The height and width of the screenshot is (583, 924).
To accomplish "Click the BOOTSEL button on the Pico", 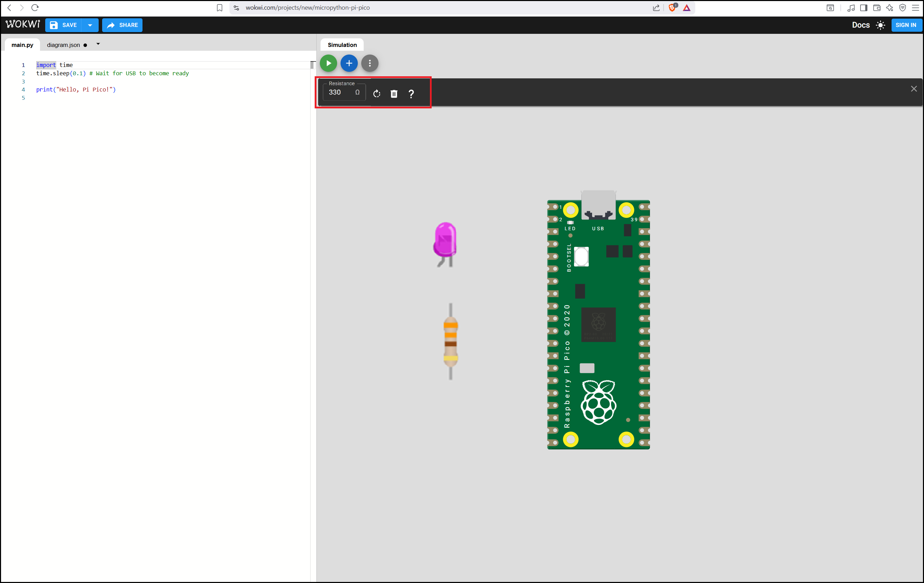I will [x=581, y=257].
